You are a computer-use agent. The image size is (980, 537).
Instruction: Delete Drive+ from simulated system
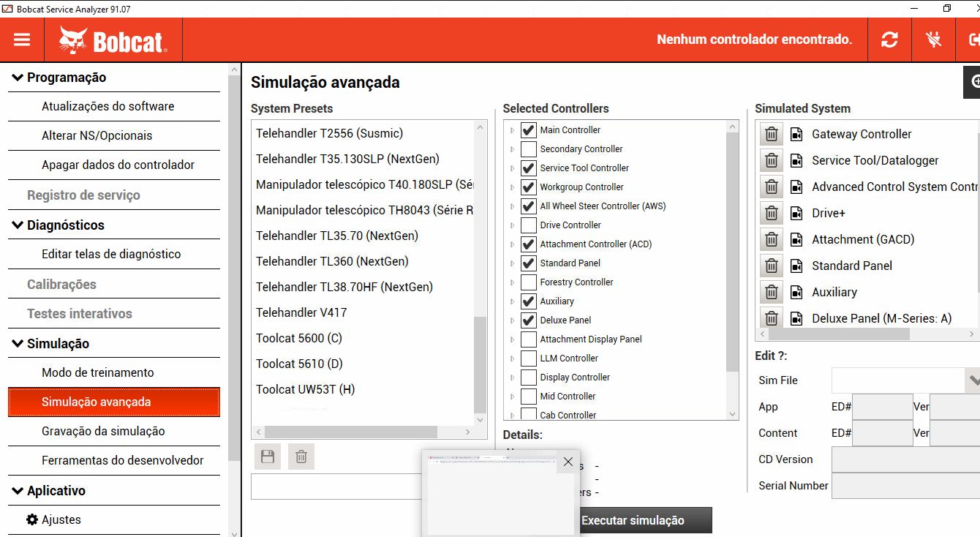(x=772, y=213)
